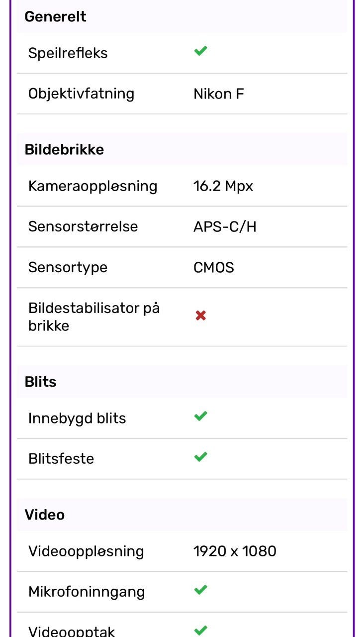
Task: Click the green checkmark for Mikrofoninngang
Action: pyautogui.click(x=200, y=590)
